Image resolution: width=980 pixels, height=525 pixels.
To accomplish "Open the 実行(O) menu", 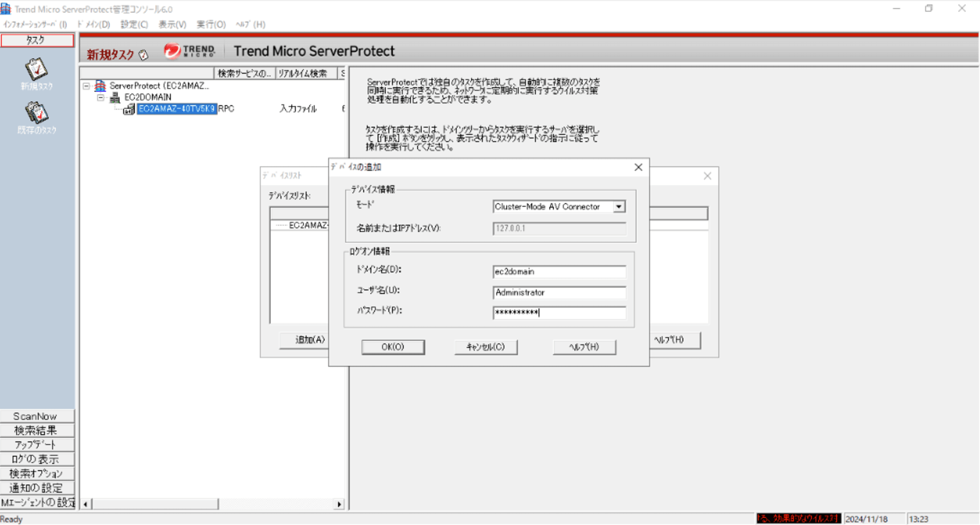I will (x=211, y=24).
